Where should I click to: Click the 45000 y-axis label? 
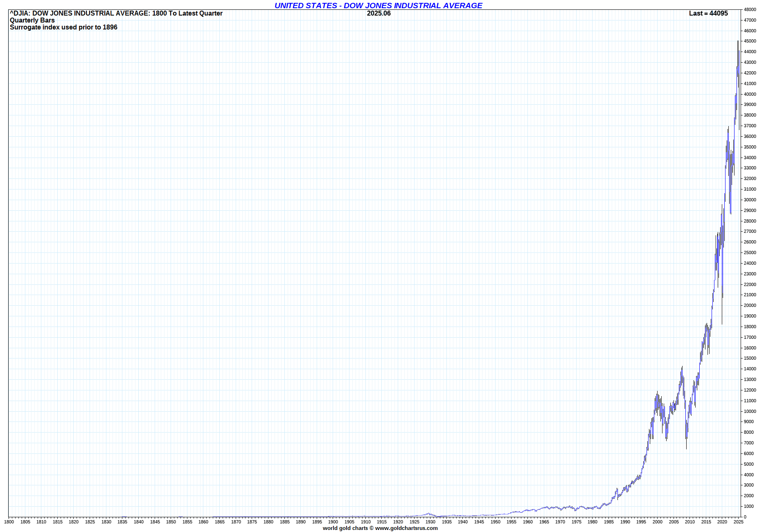click(750, 41)
